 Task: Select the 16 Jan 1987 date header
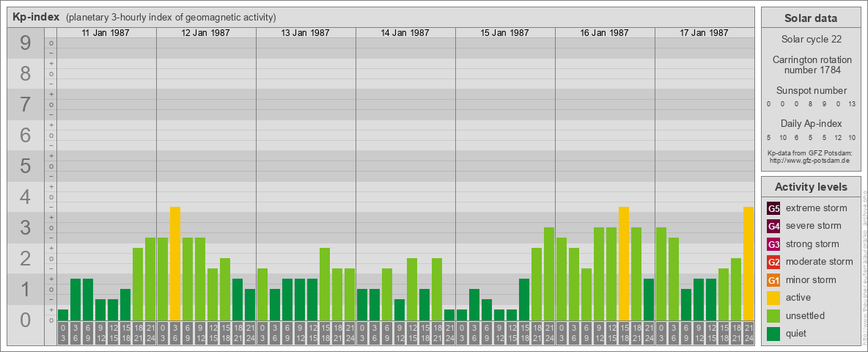tap(604, 33)
